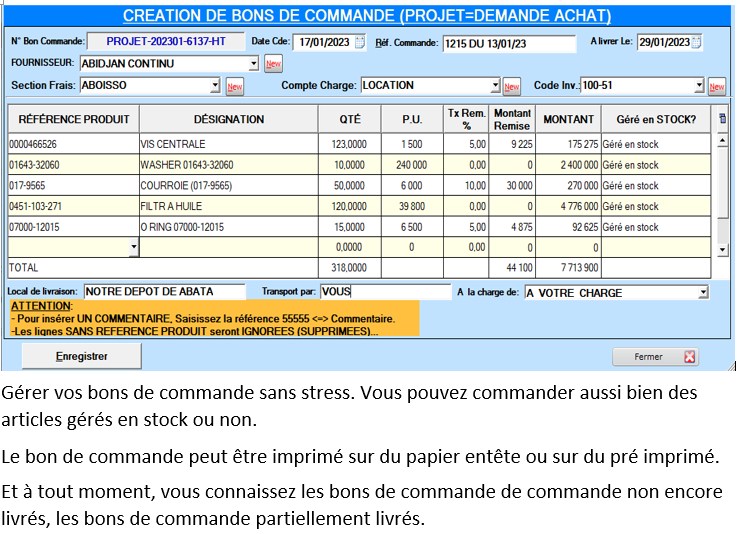Screen dimensions: 740x534
Task: Click the VIS CENTRALE designation cell
Action: 229,144
